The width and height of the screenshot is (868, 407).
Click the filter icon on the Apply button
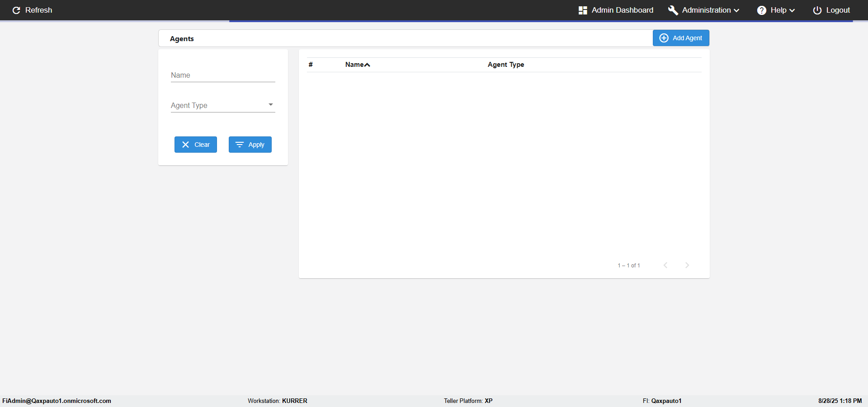[240, 145]
